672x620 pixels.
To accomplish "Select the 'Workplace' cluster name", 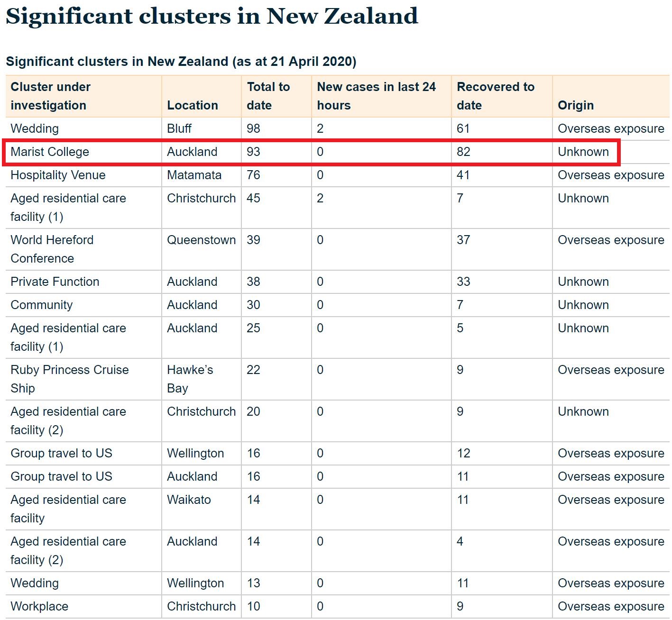I will click(x=39, y=606).
